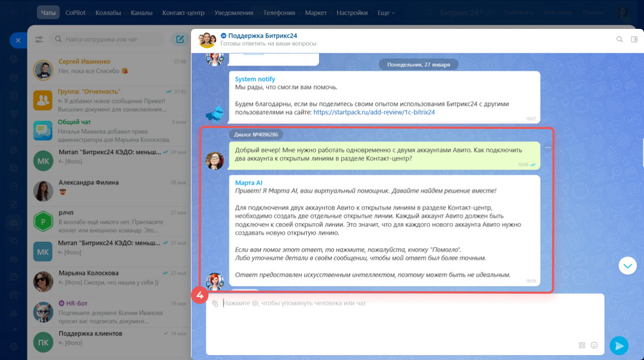This screenshot has width=644, height=360.
Task: Click the System notify sender name
Action: click(x=255, y=79)
